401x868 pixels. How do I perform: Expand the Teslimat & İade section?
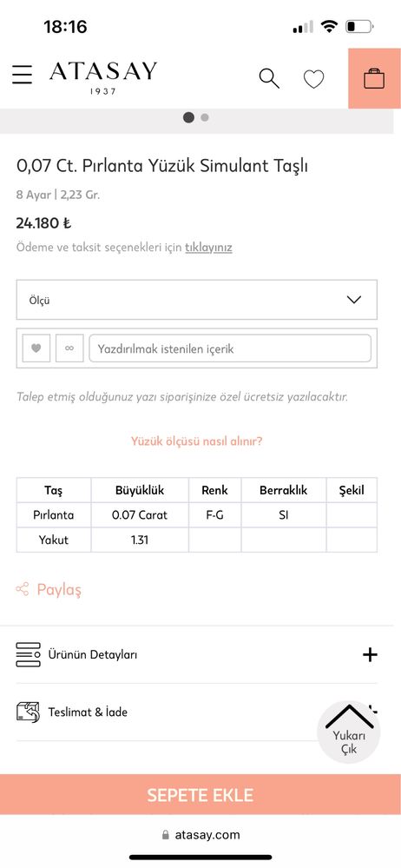click(x=197, y=712)
